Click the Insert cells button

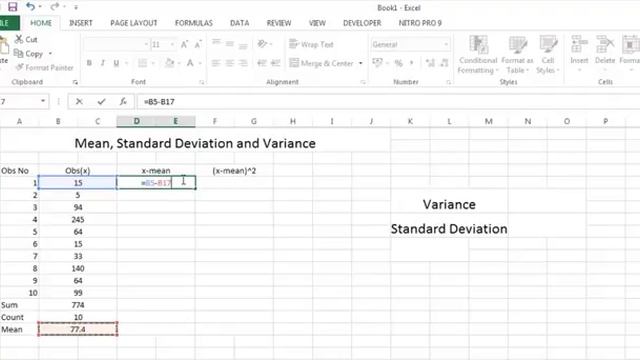(579, 53)
